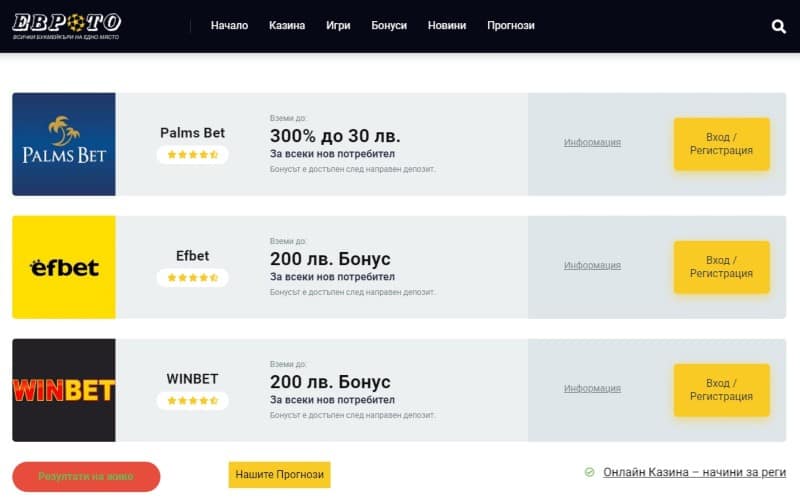This screenshot has height=500, width=800.
Task: Open the Казина menu item
Action: 287,26
